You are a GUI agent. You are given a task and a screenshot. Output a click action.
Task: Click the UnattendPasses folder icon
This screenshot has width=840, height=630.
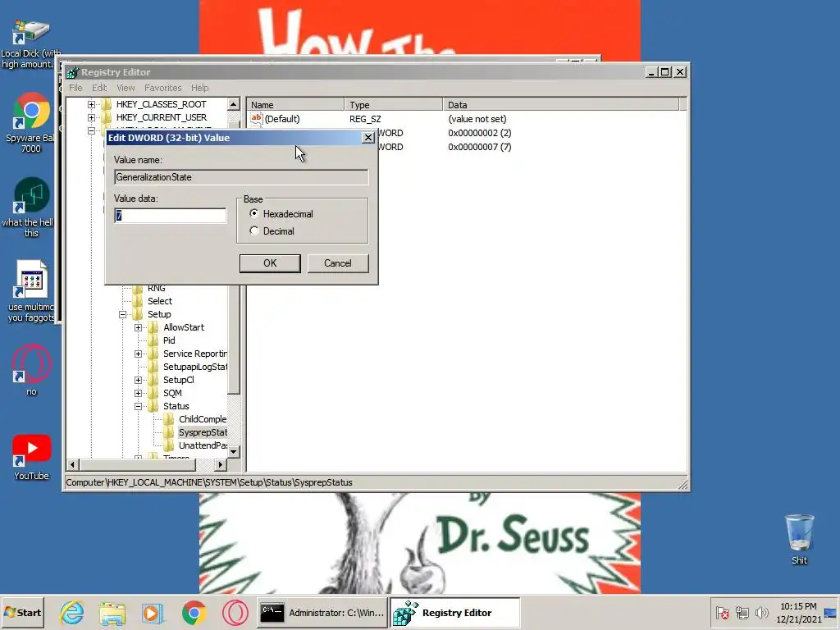click(x=169, y=445)
